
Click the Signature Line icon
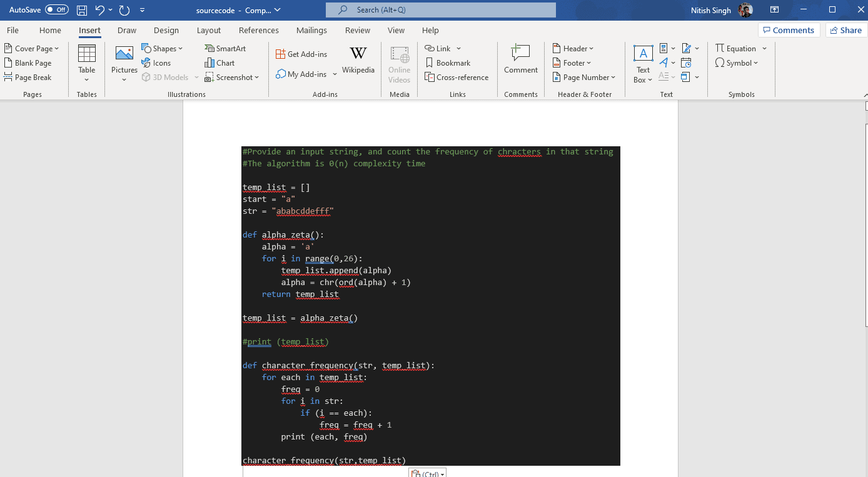[x=686, y=48]
